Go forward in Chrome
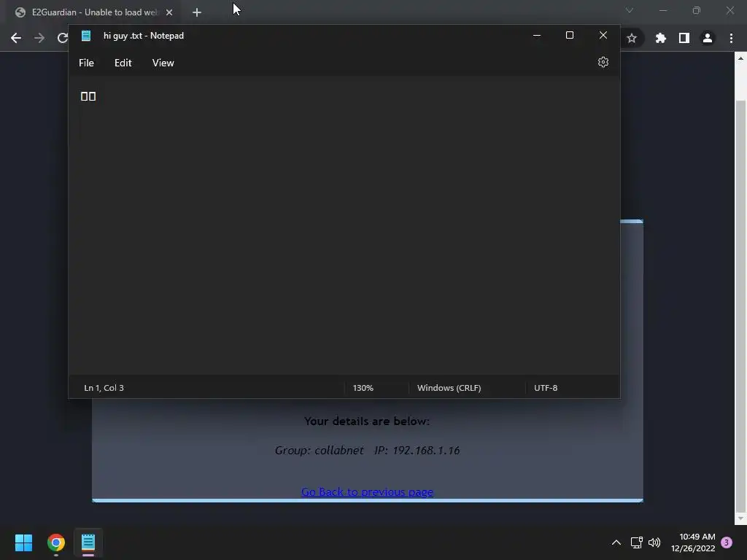This screenshot has height=560, width=747. pyautogui.click(x=39, y=38)
